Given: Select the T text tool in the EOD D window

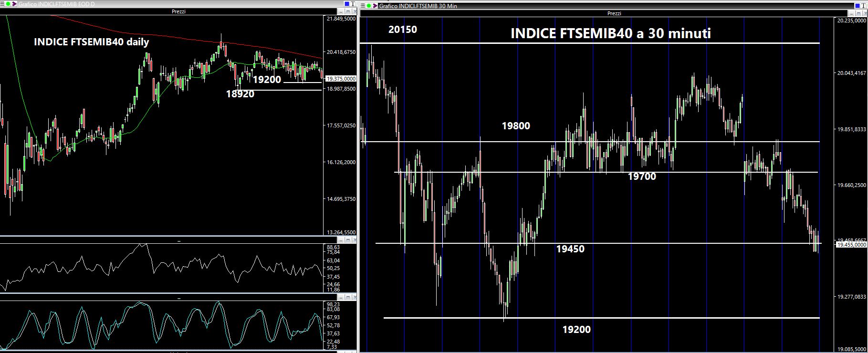Looking at the screenshot, I should (353, 4).
